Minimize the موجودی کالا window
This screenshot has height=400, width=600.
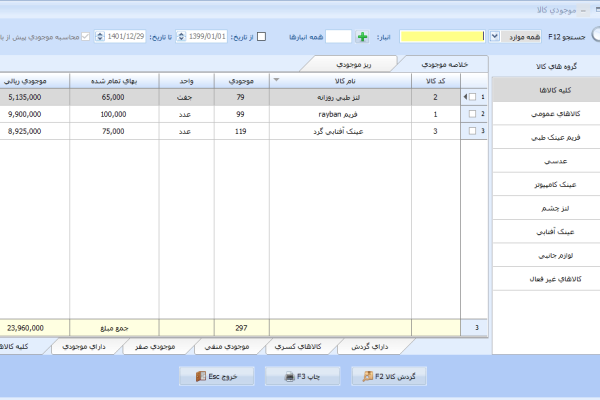[x=583, y=11]
